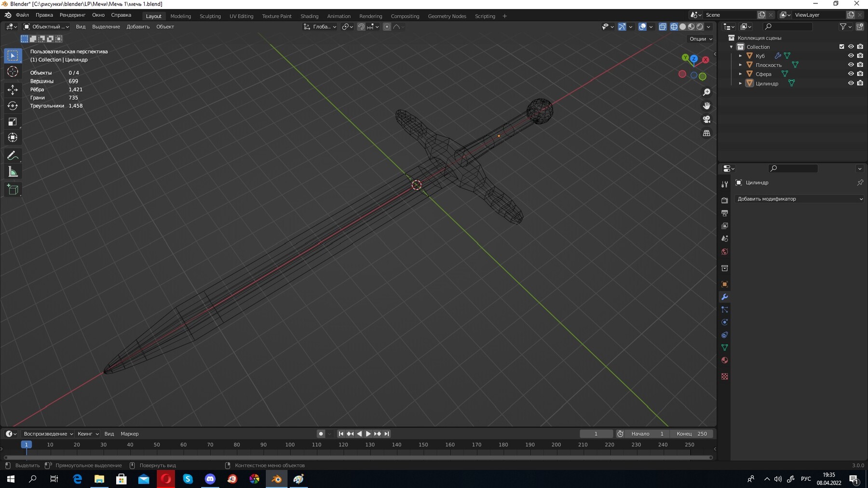Click frame 50 marker on the timeline
This screenshot has width=868, height=488.
156,445
